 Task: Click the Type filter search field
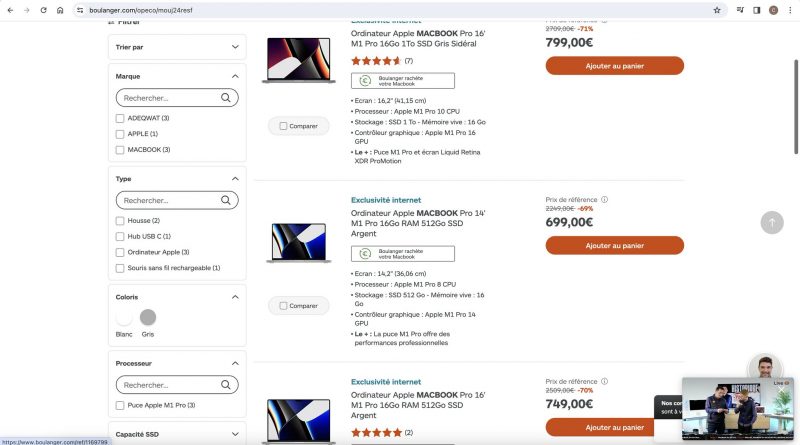coord(167,201)
